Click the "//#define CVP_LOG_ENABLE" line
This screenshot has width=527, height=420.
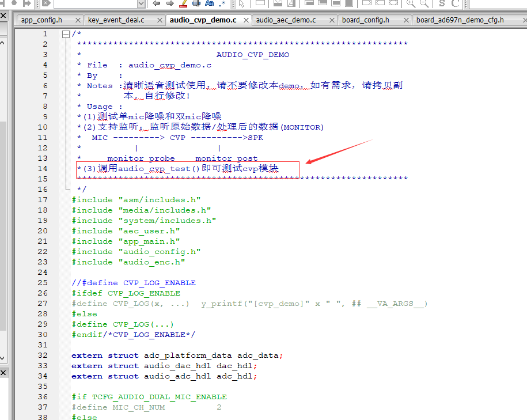tap(134, 283)
